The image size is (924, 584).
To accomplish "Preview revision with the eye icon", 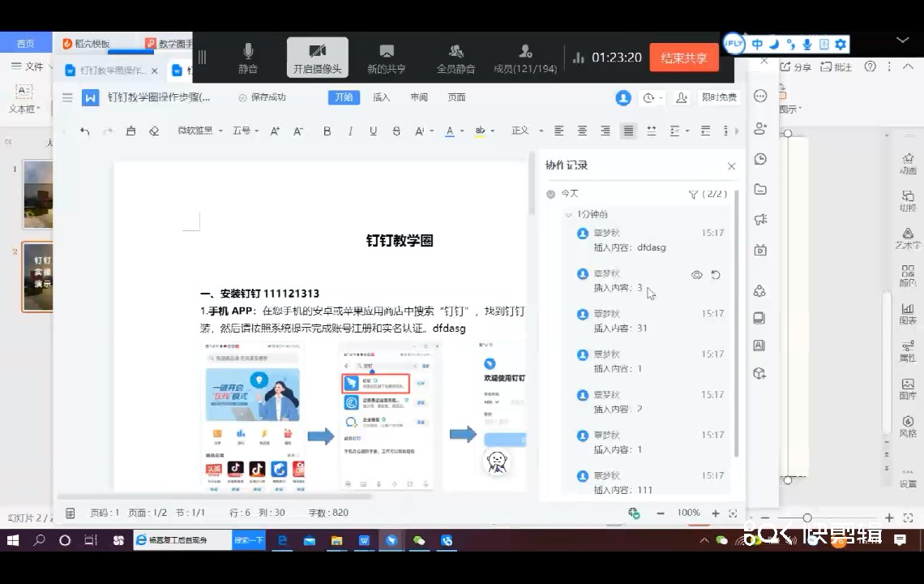I will point(696,275).
